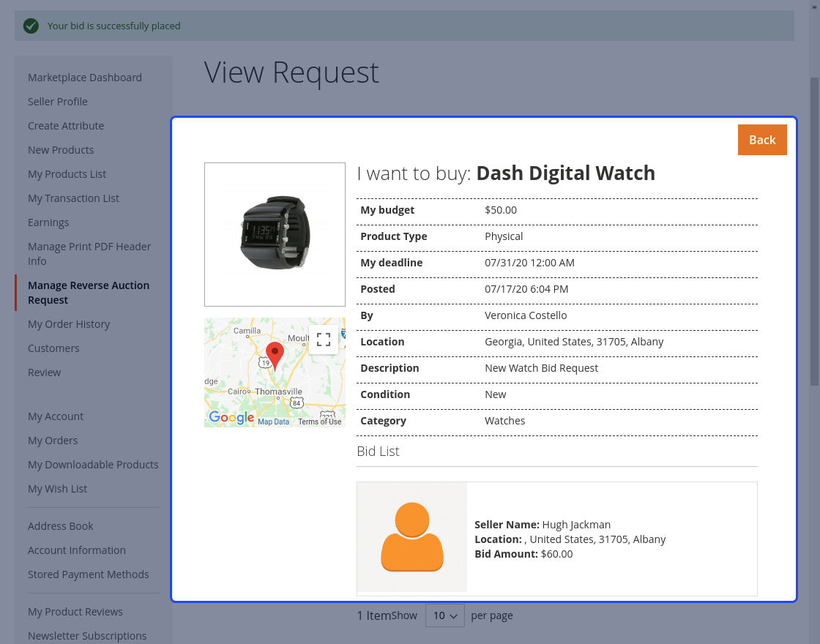Open Newsletter Subscriptions
Viewport: 820px width, 644px height.
pyautogui.click(x=87, y=636)
